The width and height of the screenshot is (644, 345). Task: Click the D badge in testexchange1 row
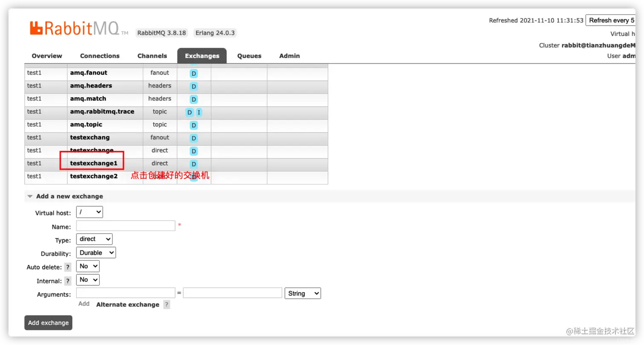(x=194, y=164)
